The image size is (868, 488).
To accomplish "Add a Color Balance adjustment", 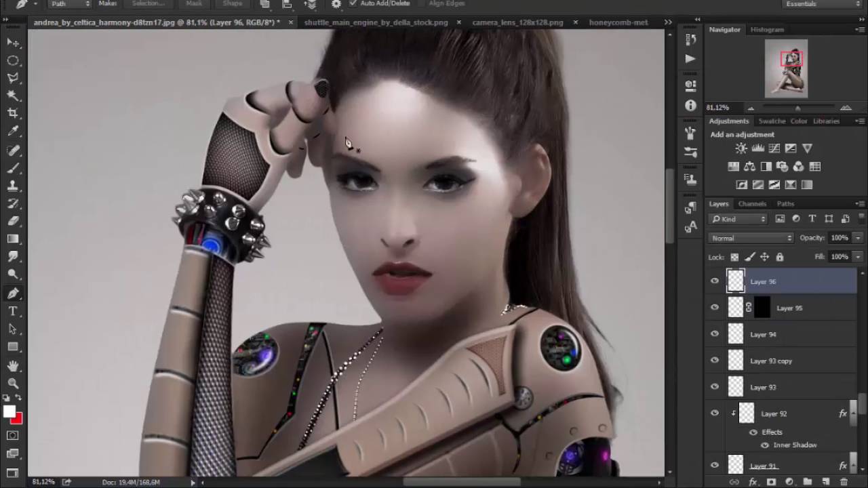I will 749,166.
